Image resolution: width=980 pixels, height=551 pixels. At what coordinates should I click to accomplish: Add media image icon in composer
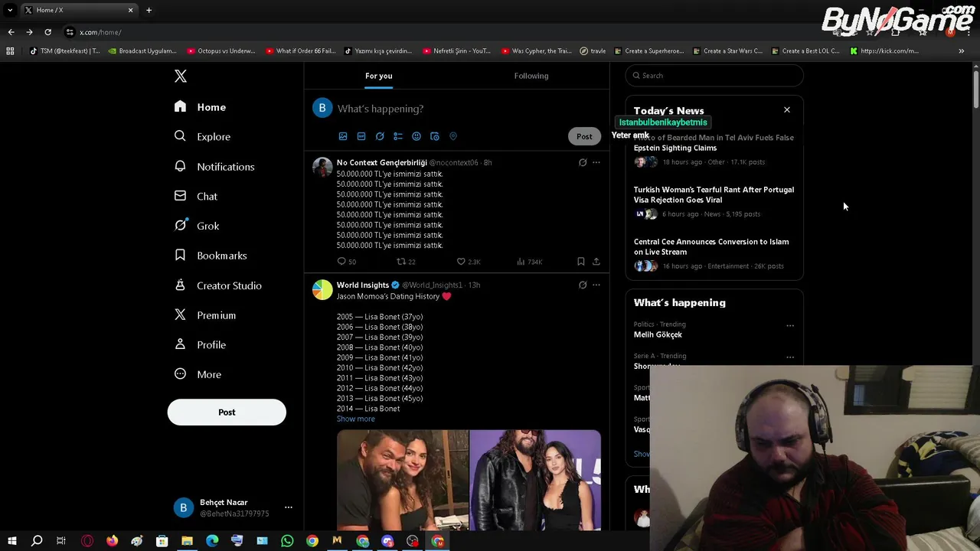coord(343,136)
